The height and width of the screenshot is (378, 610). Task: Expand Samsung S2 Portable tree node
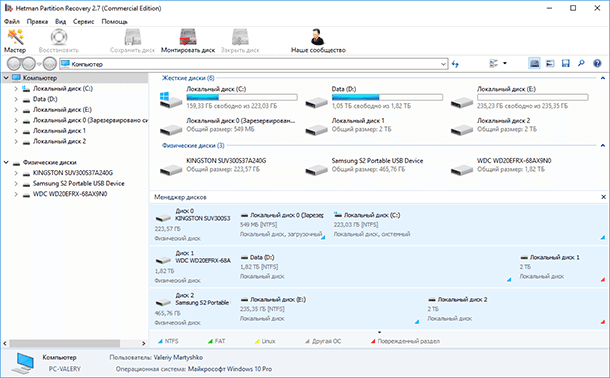coord(16,183)
